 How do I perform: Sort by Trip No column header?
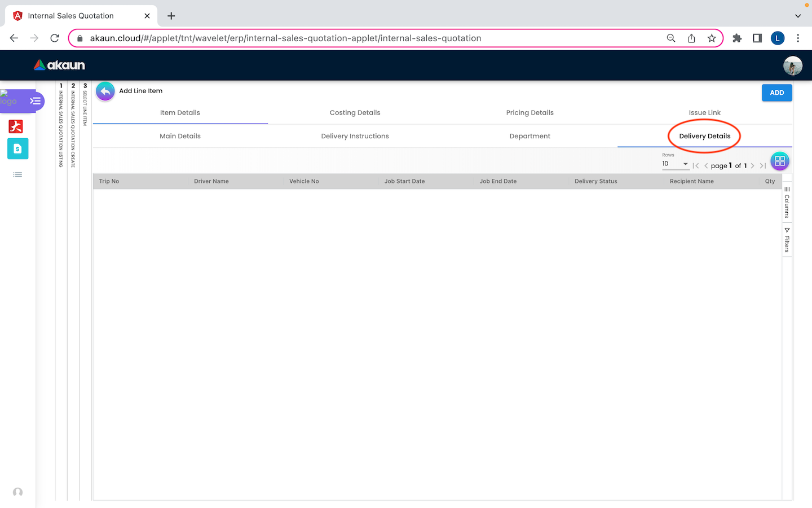[109, 181]
